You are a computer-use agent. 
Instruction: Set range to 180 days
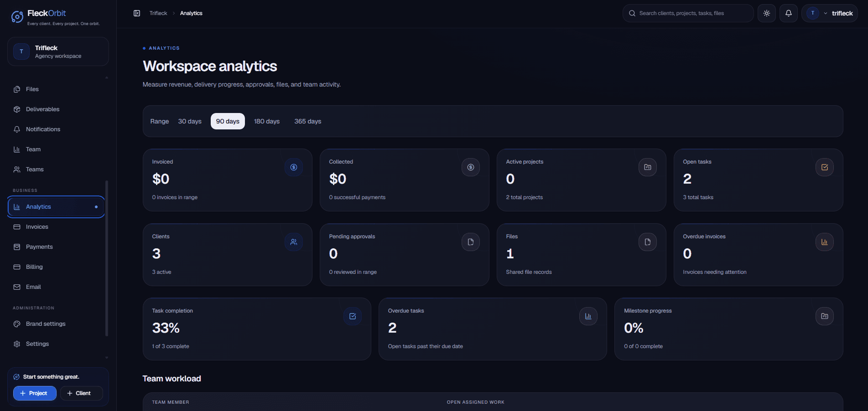[x=267, y=121]
